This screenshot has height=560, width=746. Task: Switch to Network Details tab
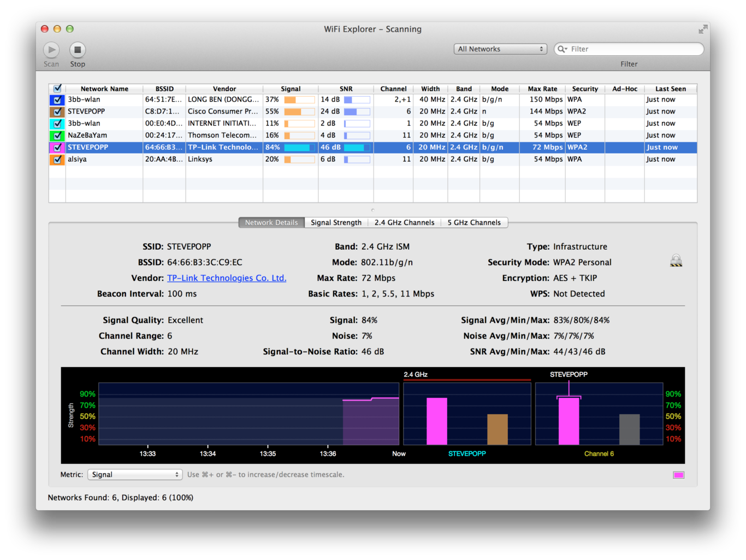[x=271, y=222]
